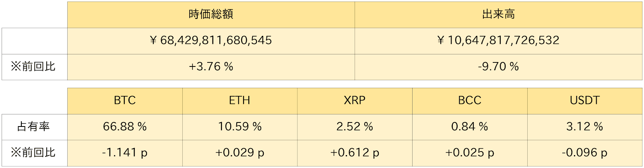Image resolution: width=644 pixels, height=168 pixels.
Task: Click the BCC column header
Action: 470,100
